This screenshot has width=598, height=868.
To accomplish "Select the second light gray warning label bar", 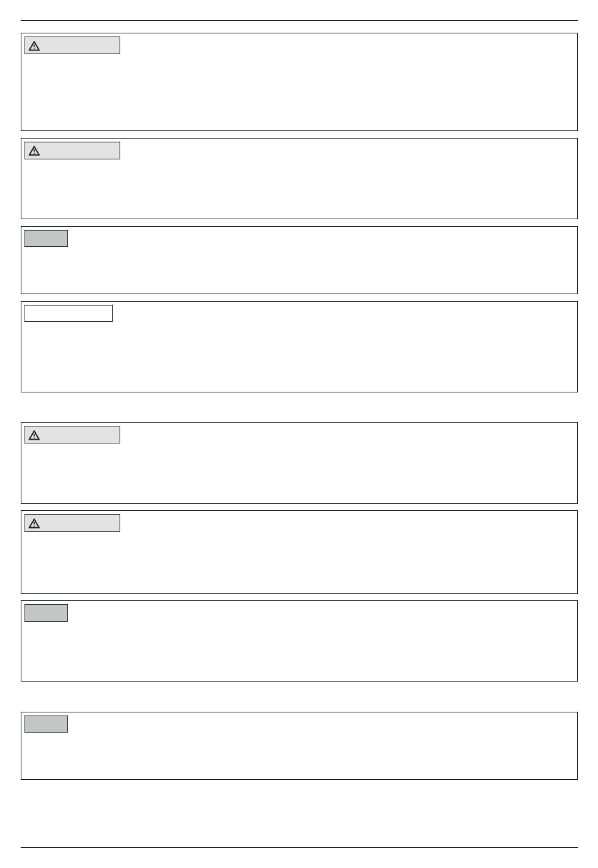I will (x=72, y=151).
